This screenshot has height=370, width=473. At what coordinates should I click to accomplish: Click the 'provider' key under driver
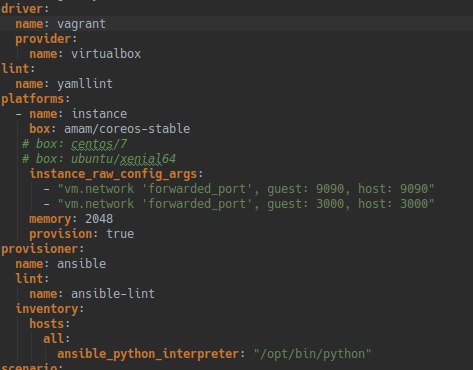point(43,39)
